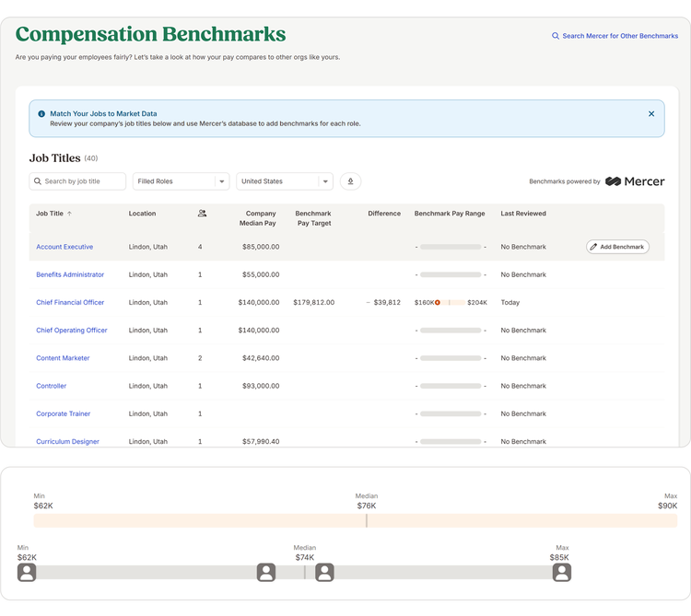691x616 pixels.
Task: Click the Search by job title field
Action: [78, 181]
